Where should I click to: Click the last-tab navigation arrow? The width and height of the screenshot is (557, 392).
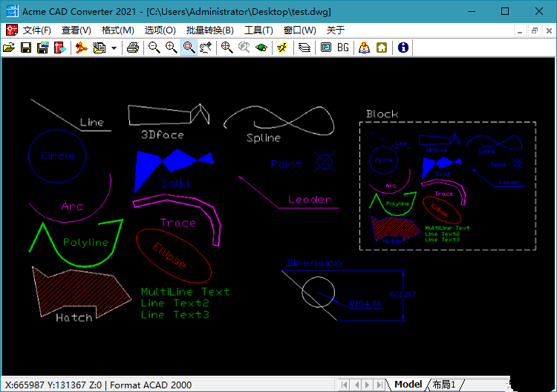379,385
